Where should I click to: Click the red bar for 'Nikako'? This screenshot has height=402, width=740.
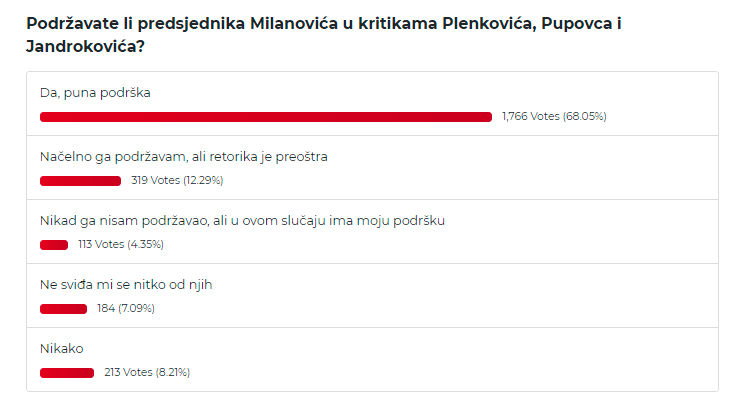coord(67,373)
